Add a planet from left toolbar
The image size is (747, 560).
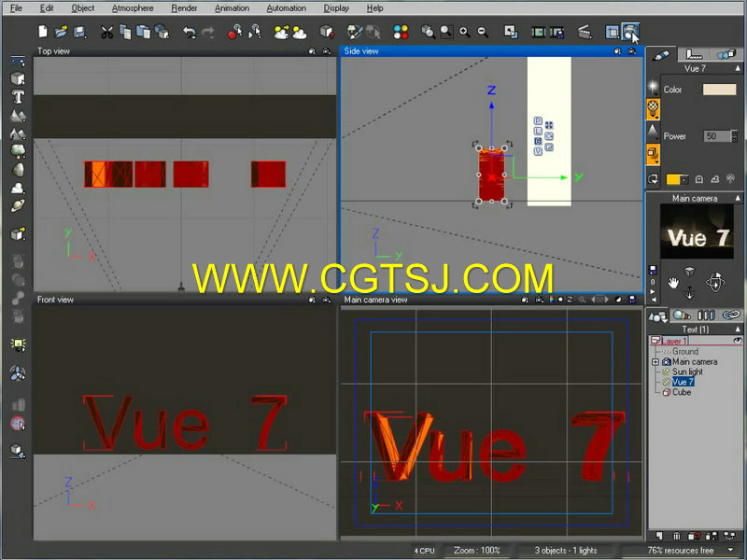coord(18,205)
